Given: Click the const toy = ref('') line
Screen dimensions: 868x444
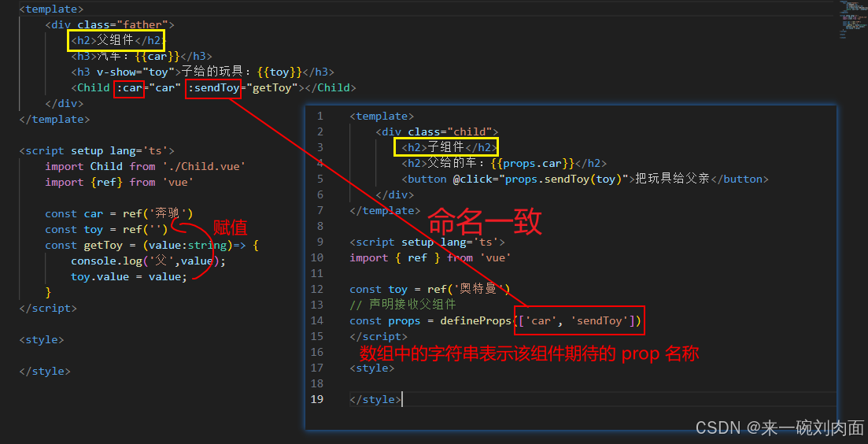Looking at the screenshot, I should coord(106,229).
